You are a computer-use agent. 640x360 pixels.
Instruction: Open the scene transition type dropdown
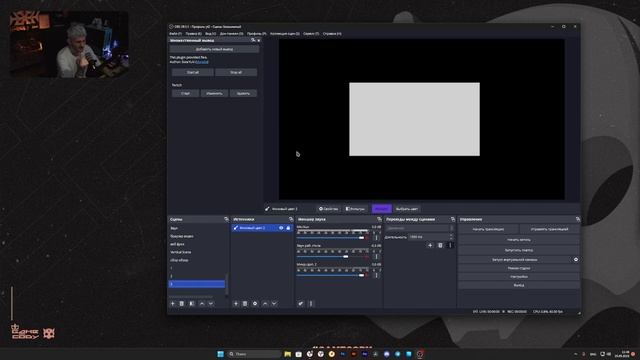[420, 228]
